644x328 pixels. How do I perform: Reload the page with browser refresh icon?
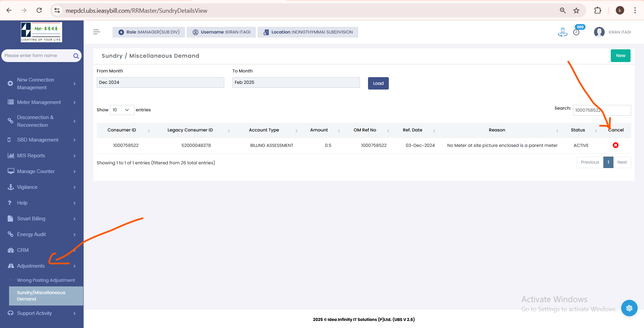39,10
